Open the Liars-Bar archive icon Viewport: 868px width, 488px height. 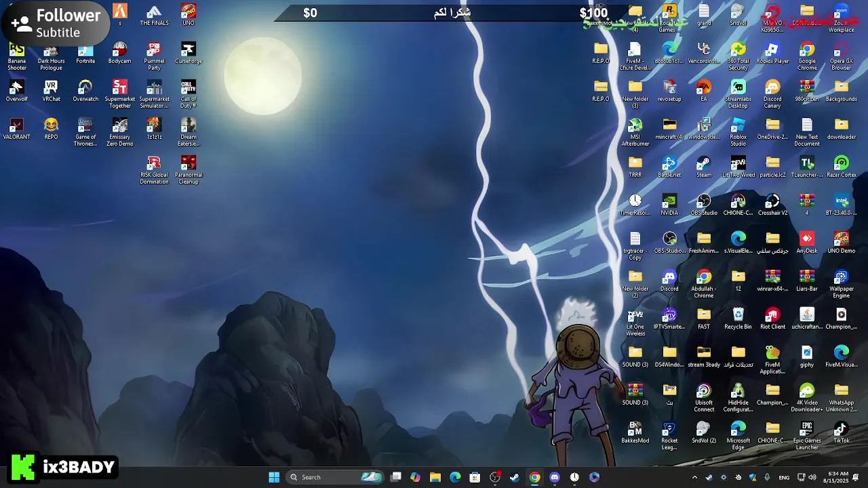coord(807,281)
